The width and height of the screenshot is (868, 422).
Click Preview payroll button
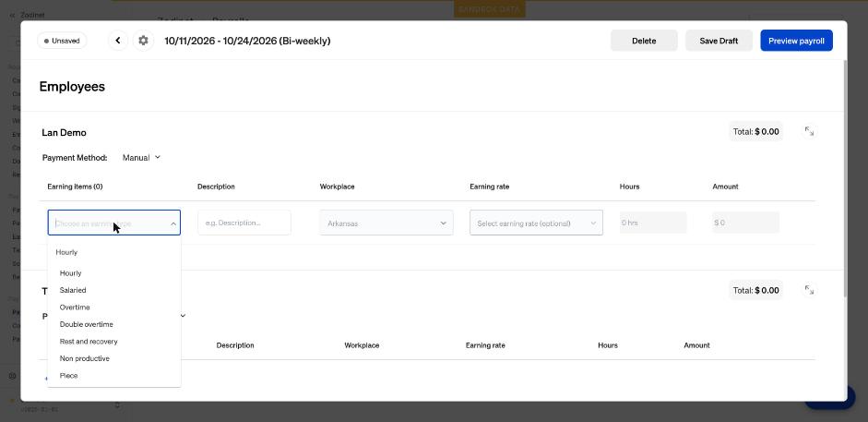(x=796, y=41)
